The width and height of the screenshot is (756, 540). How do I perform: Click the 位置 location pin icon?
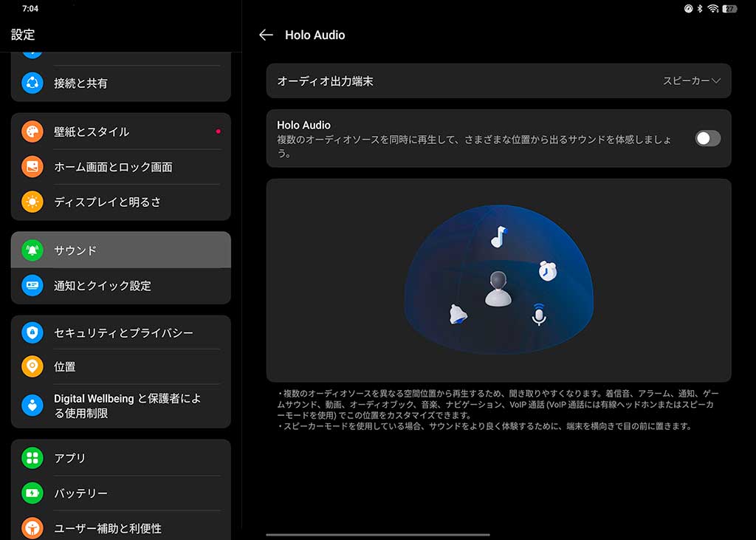(x=32, y=366)
